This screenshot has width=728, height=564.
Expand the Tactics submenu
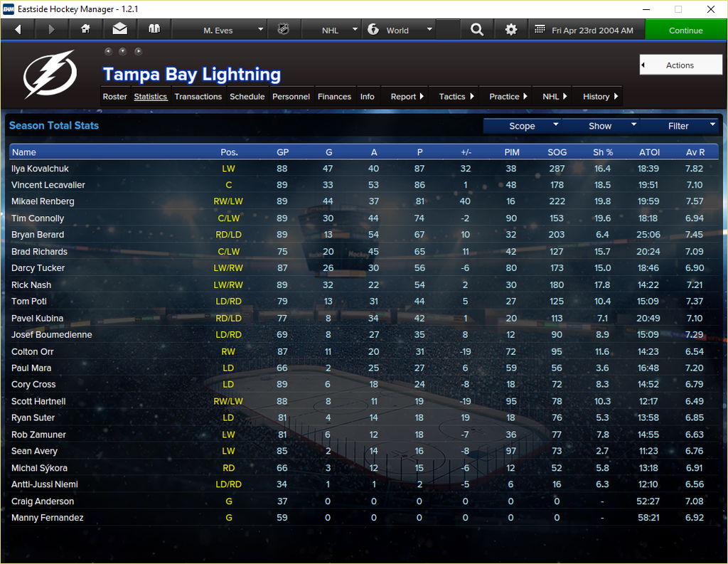[x=456, y=97]
